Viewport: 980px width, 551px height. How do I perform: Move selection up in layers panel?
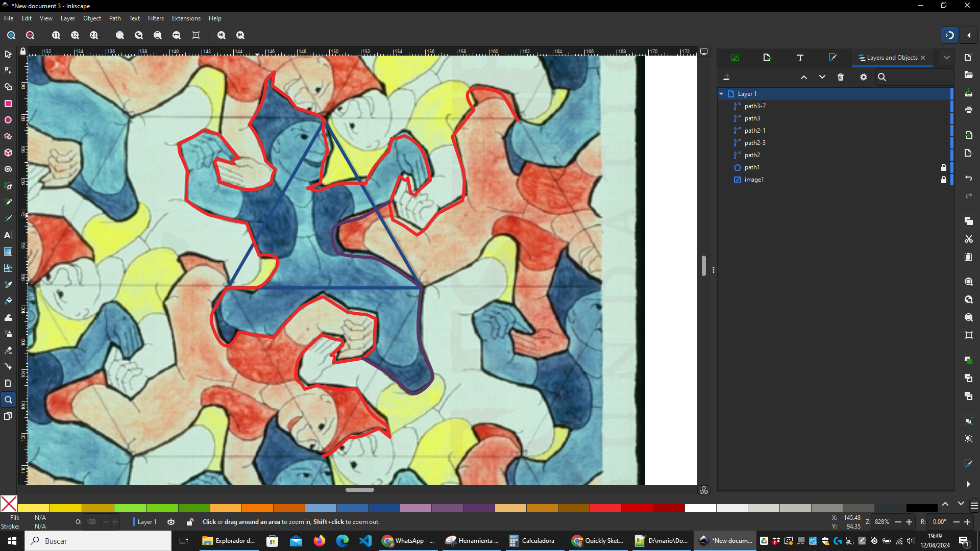[x=804, y=77]
